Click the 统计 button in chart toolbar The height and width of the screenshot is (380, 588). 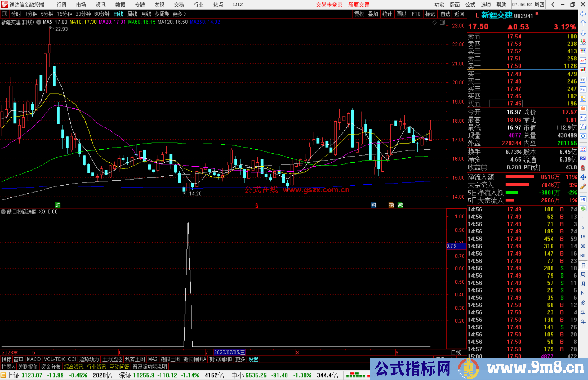pyautogui.click(x=387, y=14)
